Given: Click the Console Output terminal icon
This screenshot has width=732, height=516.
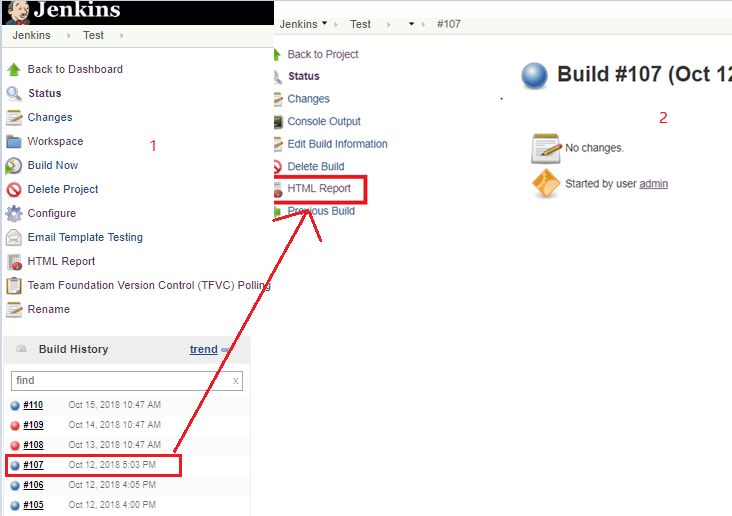Looking at the screenshot, I should 278,122.
